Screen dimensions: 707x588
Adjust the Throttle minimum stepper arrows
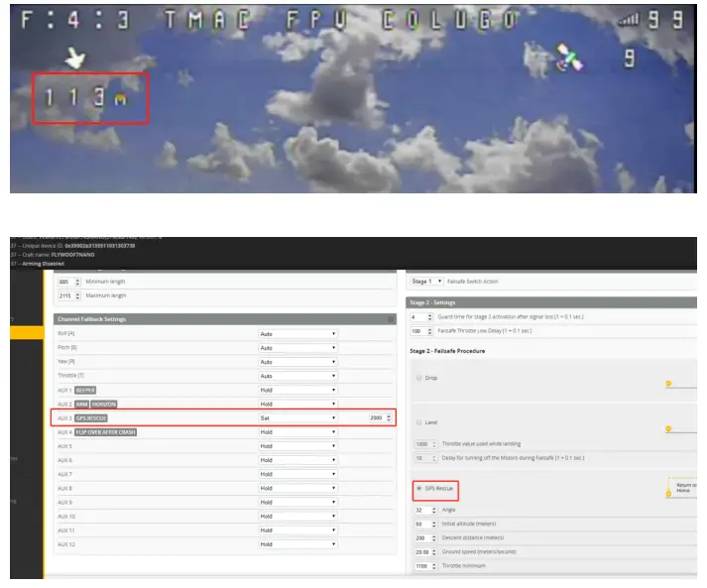click(434, 566)
